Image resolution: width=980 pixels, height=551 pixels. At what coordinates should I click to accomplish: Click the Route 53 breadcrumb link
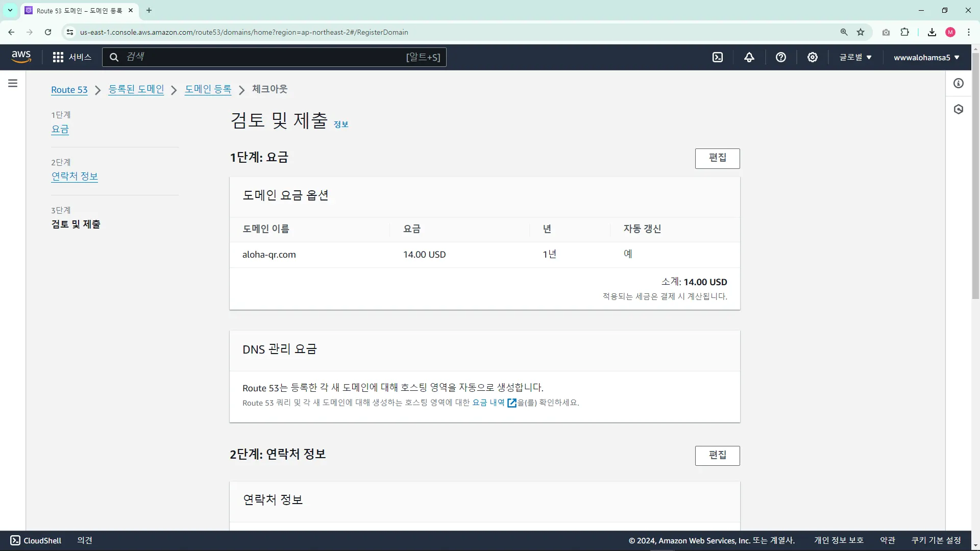pyautogui.click(x=69, y=90)
